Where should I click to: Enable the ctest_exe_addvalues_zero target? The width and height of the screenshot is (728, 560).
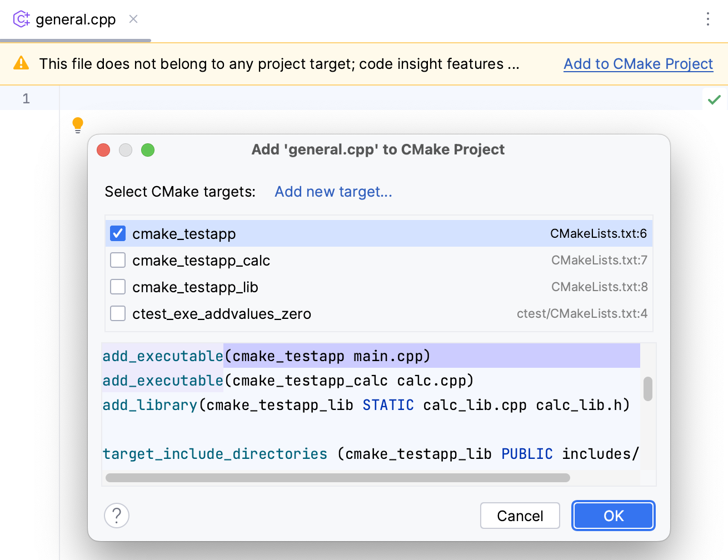tap(117, 313)
